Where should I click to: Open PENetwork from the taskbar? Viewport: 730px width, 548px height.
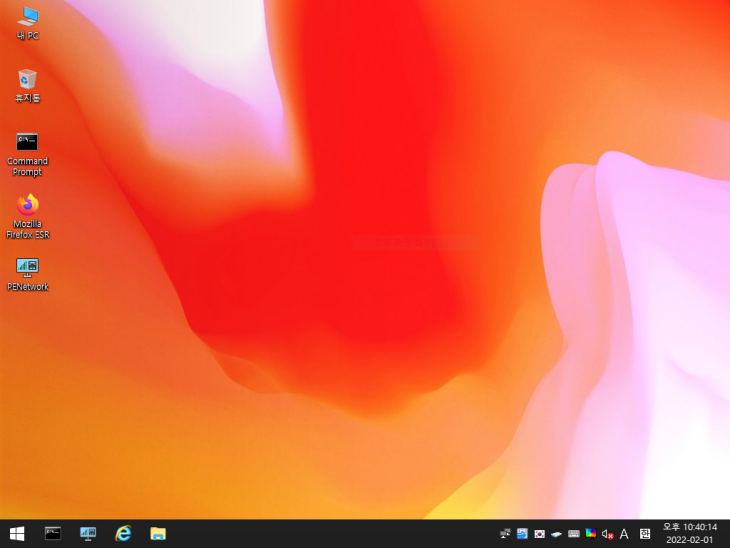(88, 534)
